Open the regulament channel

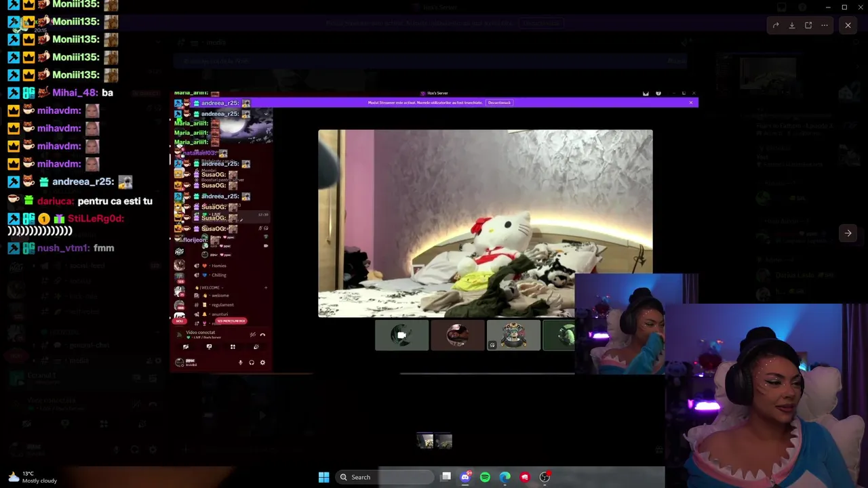click(x=222, y=305)
